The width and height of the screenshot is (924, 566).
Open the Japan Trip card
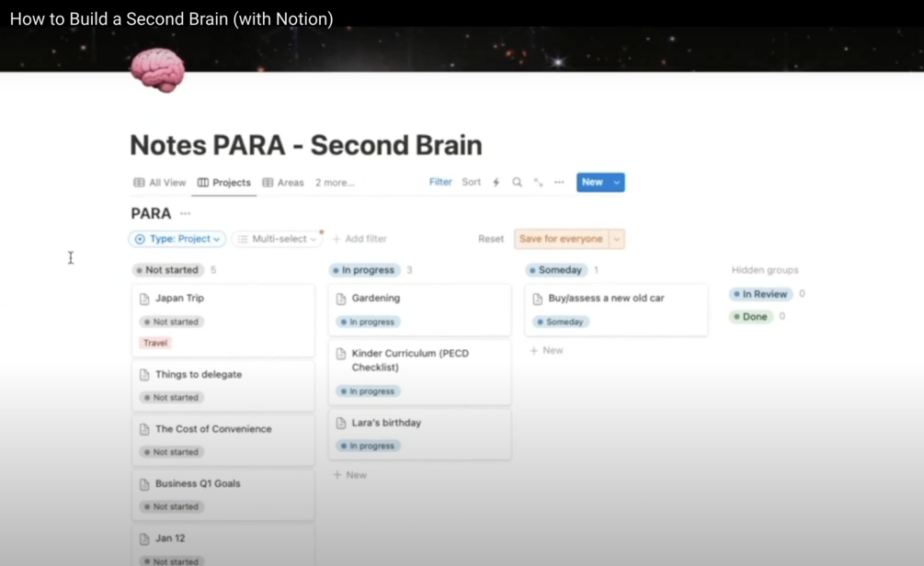(x=223, y=321)
